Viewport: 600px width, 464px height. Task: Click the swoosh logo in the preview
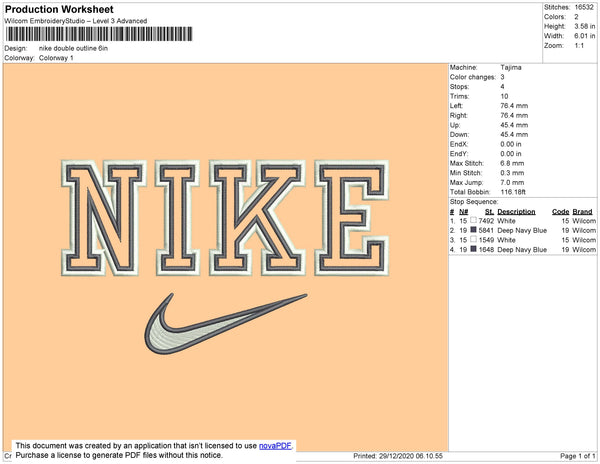click(x=226, y=324)
